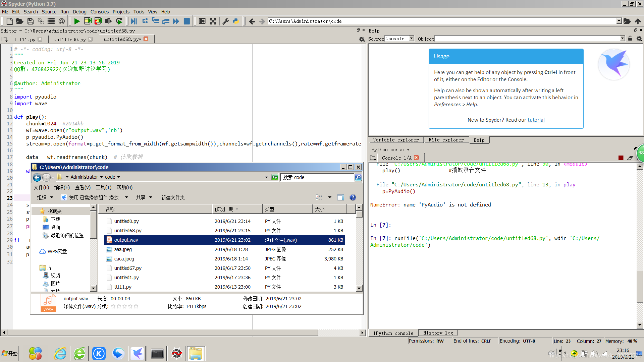The height and width of the screenshot is (362, 644).
Task: Step return from function in debugger
Action: [166, 21]
